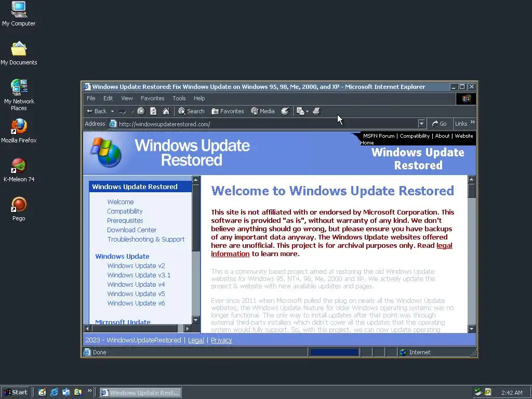Click the Mail toolbar icon

point(301,111)
